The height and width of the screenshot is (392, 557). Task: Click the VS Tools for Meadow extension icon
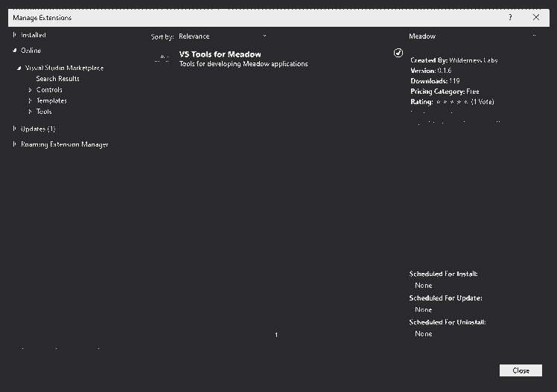(162, 59)
